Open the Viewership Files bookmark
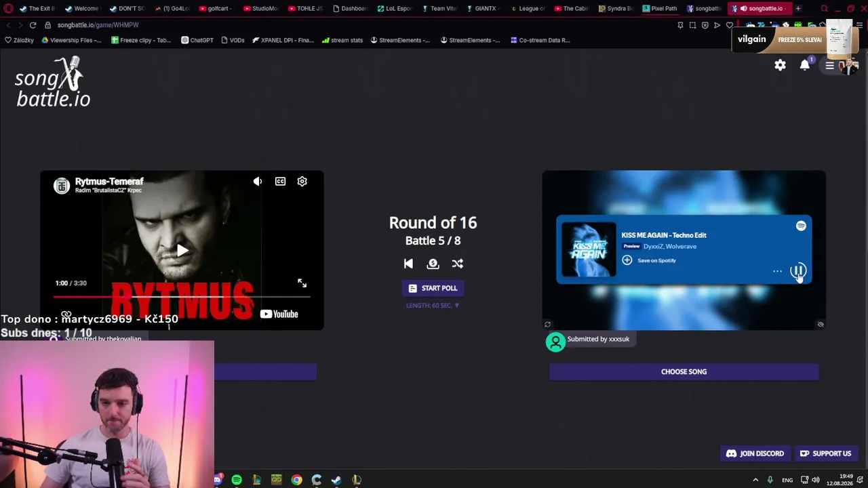The height and width of the screenshot is (488, 868). click(71, 40)
